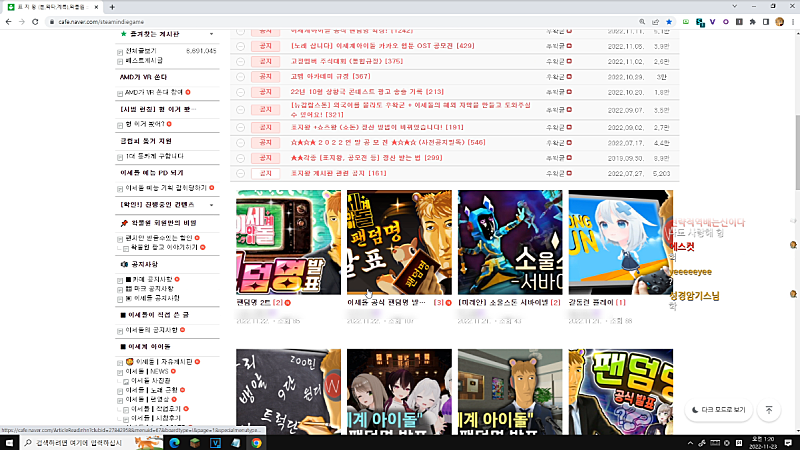
Task: Collapse the '즐겨찾는 게시판' dropdown arrow
Action: [x=211, y=34]
